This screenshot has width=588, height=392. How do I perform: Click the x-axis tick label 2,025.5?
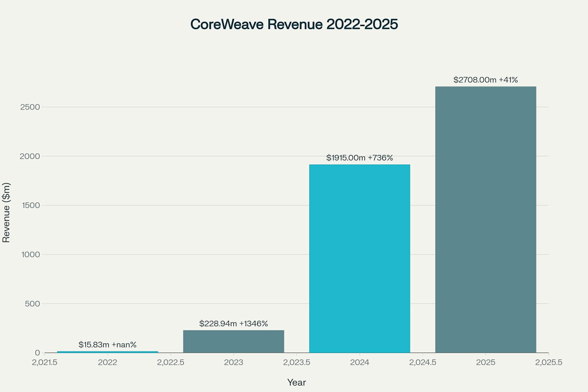[549, 362]
